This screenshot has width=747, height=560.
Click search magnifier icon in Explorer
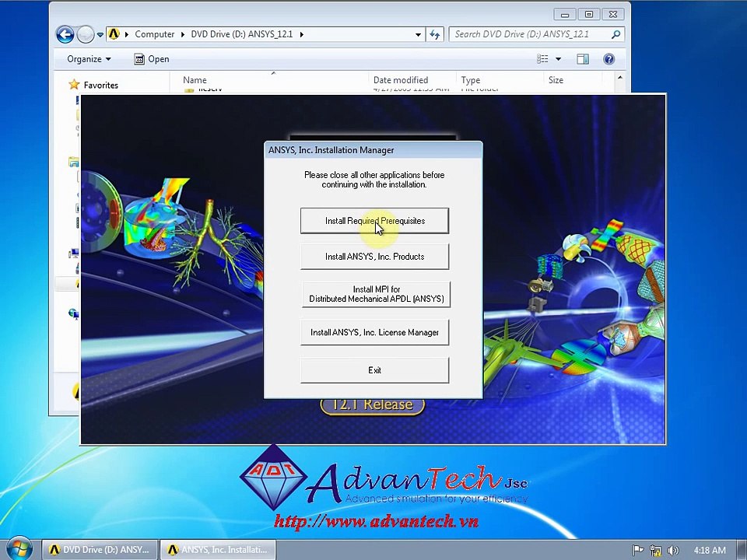click(x=616, y=34)
